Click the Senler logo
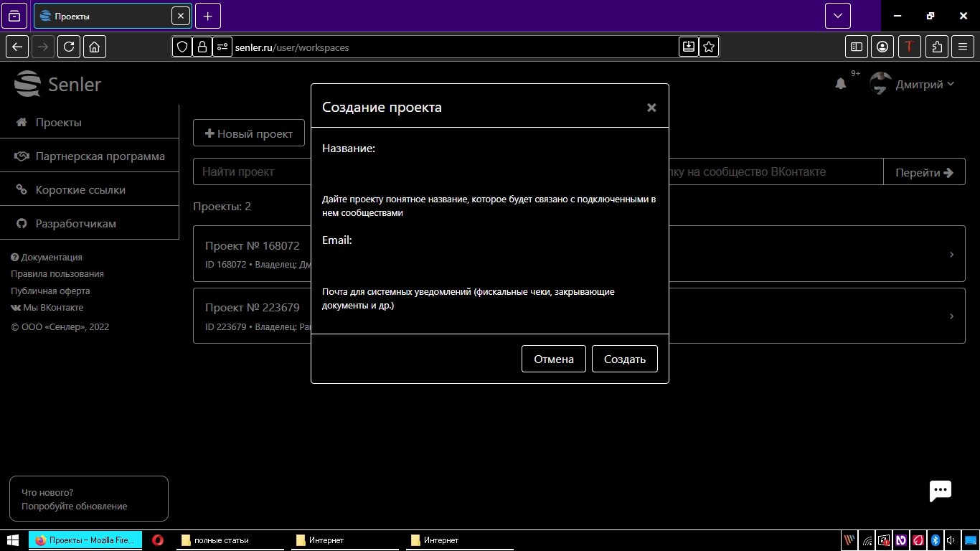 [58, 84]
